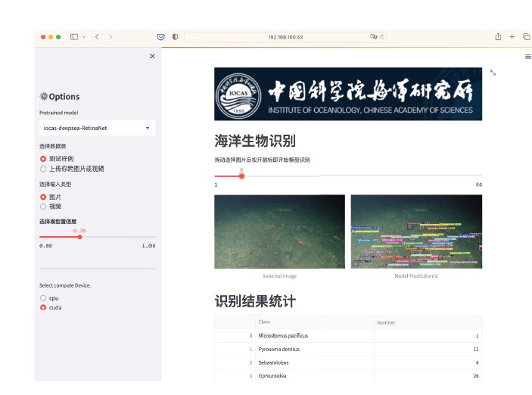Click the translate icon in address bar
Viewport: 532px width, 395px height.
374,36
